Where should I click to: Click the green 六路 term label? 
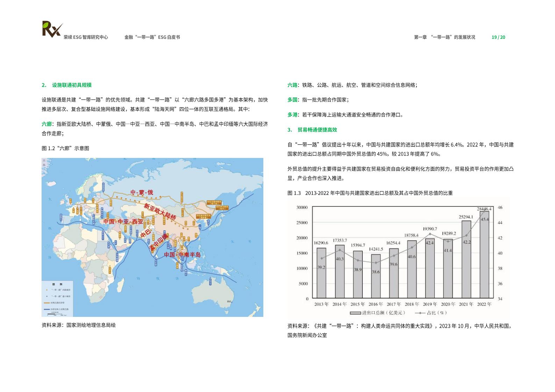point(292,85)
